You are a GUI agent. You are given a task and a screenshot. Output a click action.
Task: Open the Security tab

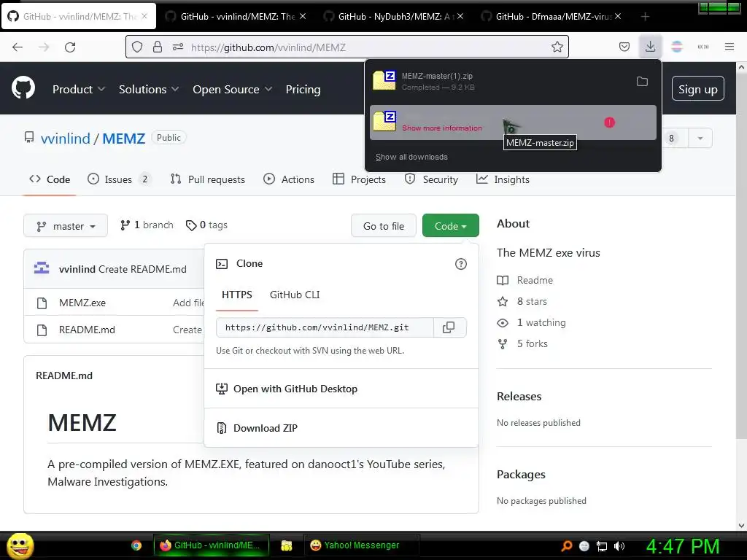point(431,179)
